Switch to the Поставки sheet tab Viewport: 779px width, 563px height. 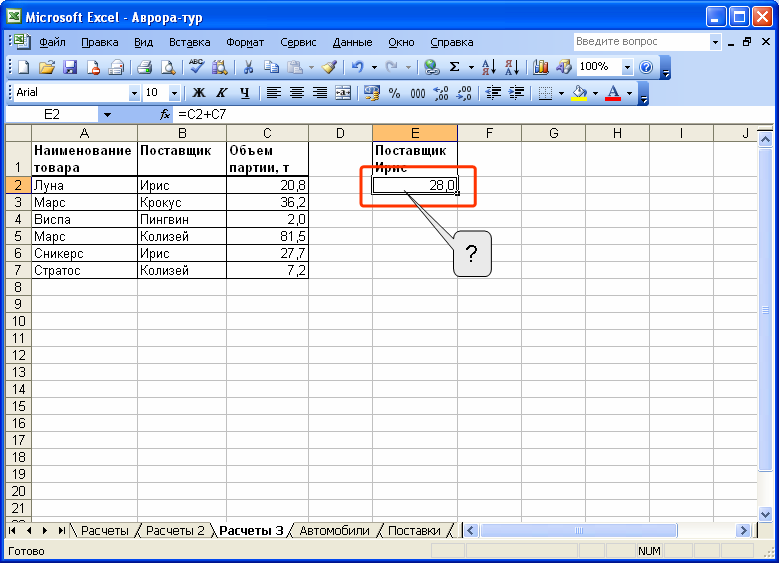tap(414, 531)
